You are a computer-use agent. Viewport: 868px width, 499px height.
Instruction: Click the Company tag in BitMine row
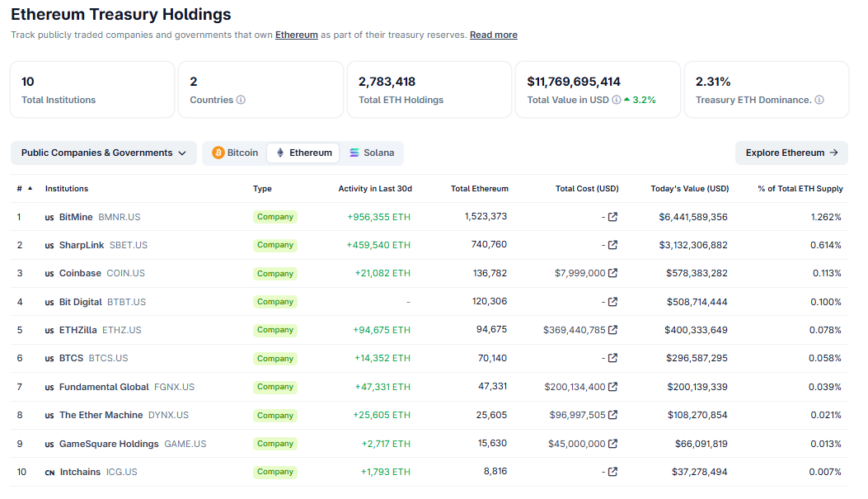click(x=275, y=217)
